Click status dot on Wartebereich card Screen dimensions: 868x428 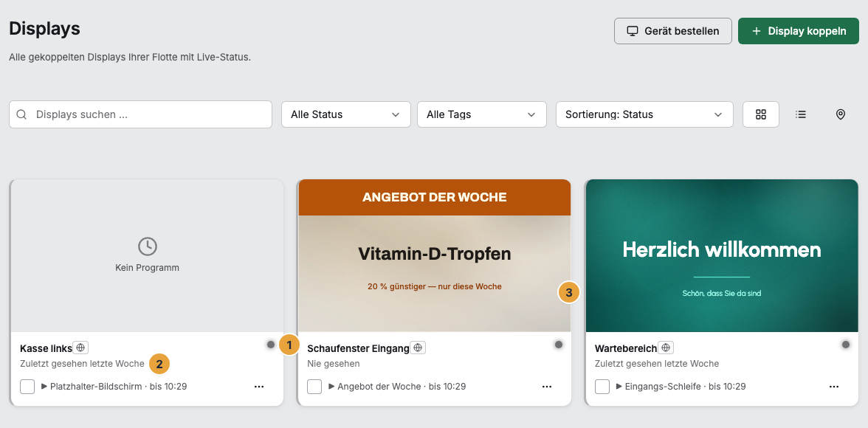pyautogui.click(x=846, y=345)
